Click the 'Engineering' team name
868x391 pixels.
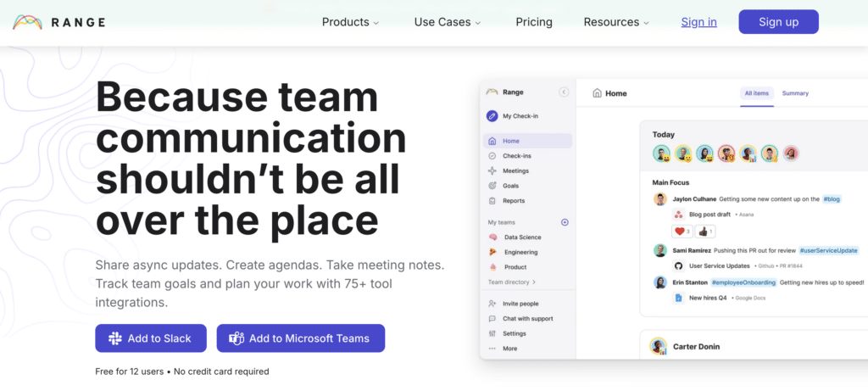pos(521,252)
